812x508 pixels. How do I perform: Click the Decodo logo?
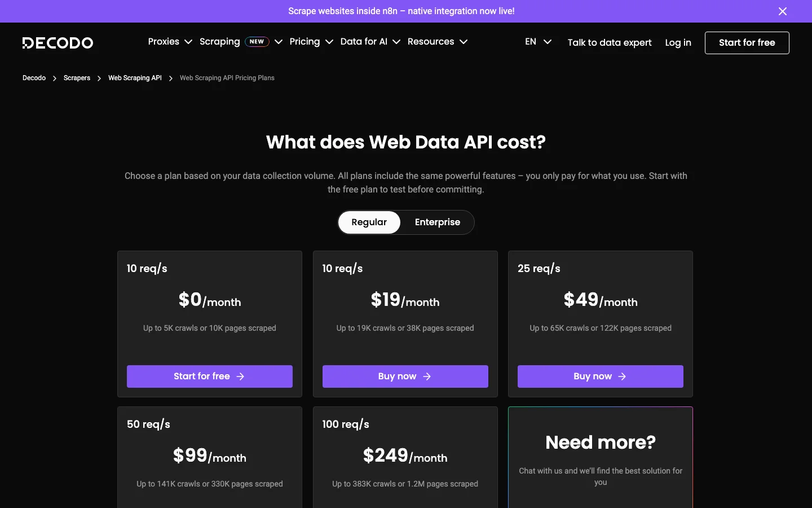[58, 43]
